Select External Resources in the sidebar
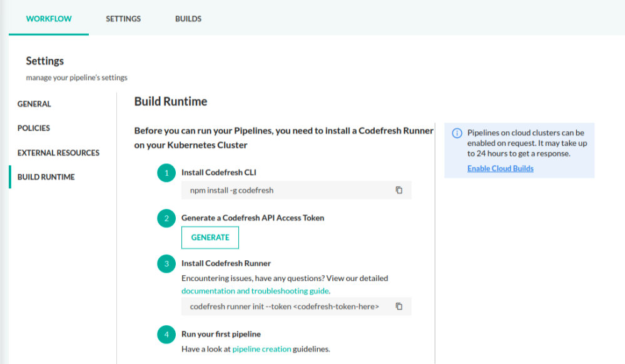 [x=58, y=153]
